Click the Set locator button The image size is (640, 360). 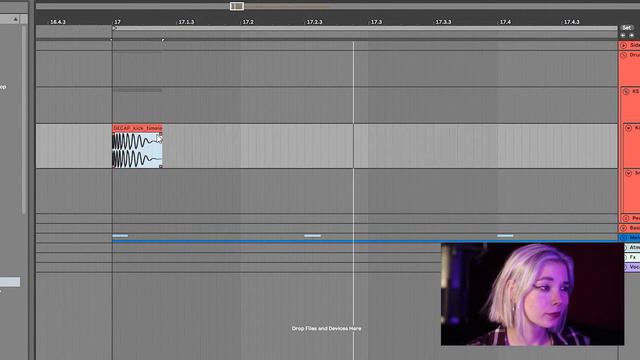click(627, 28)
